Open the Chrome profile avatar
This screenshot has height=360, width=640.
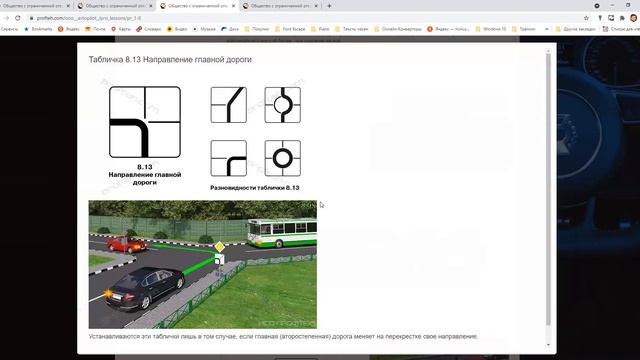pos(633,18)
